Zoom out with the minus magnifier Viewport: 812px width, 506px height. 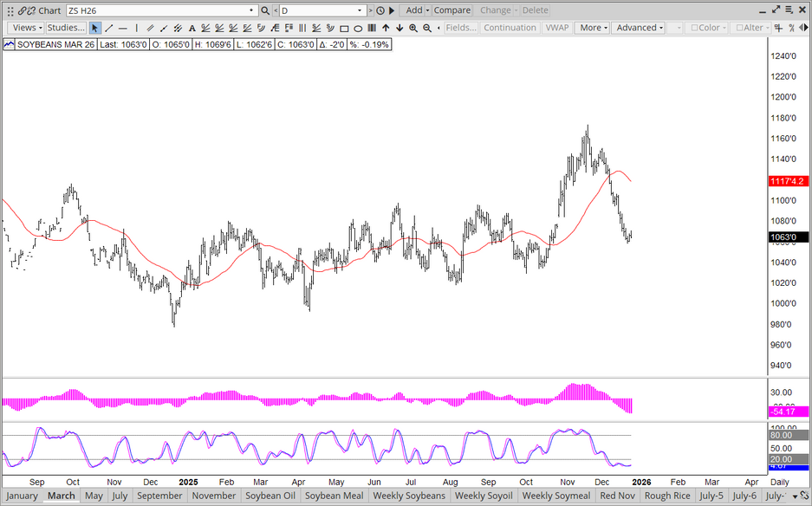pos(427,28)
